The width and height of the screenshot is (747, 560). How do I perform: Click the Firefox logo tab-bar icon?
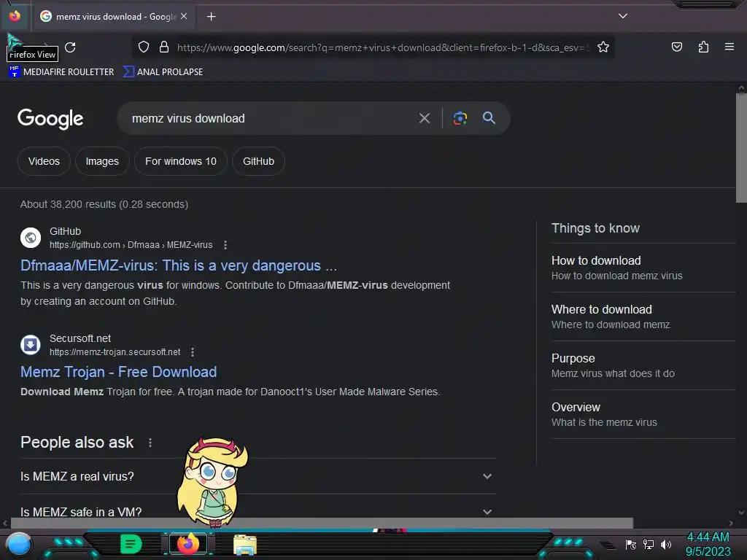(x=15, y=16)
